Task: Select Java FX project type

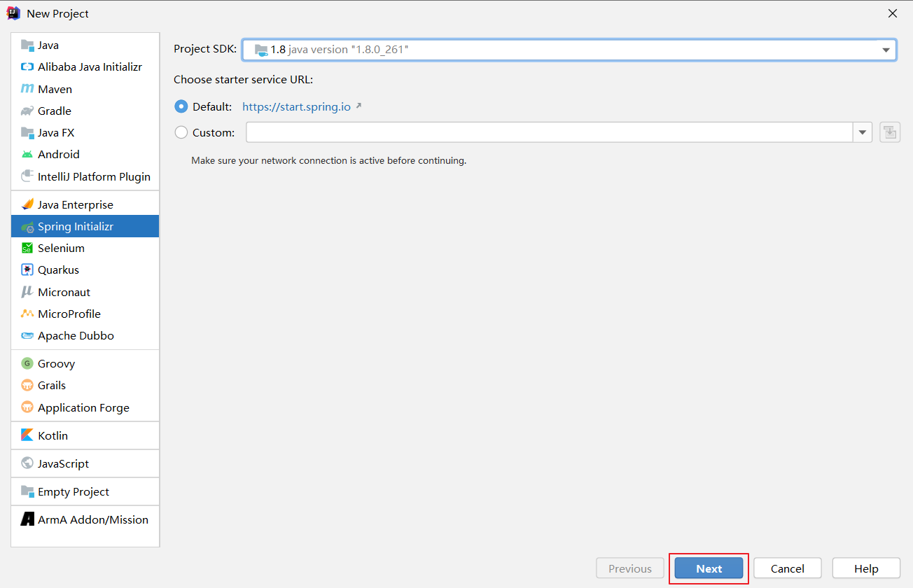Action: point(85,132)
